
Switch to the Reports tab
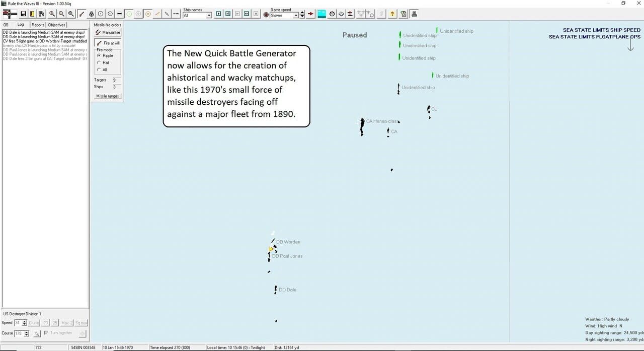tap(38, 24)
